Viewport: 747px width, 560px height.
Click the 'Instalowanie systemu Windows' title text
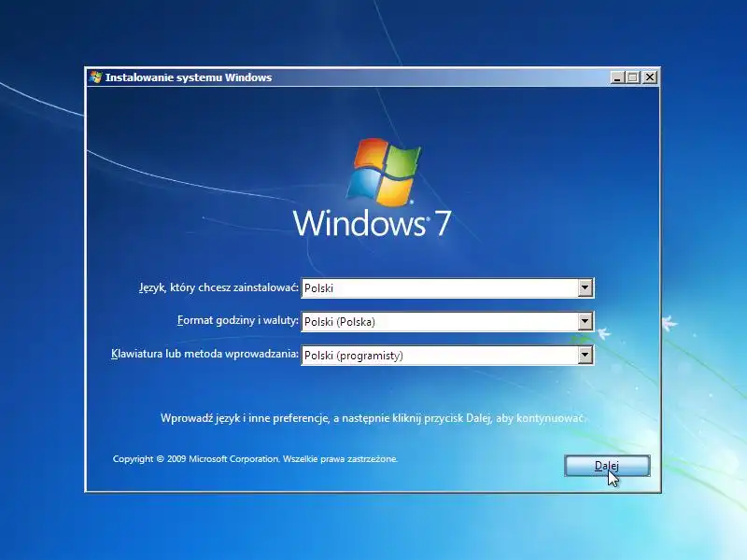coord(189,77)
